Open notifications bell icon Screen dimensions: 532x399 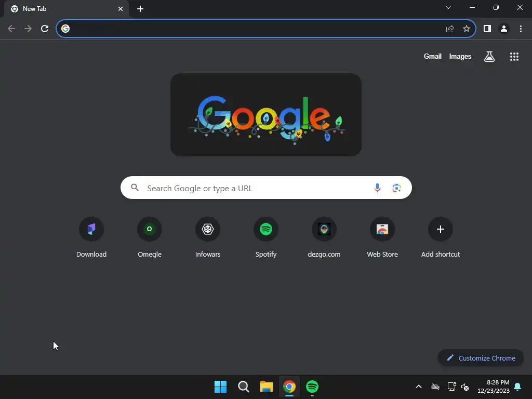pyautogui.click(x=518, y=387)
